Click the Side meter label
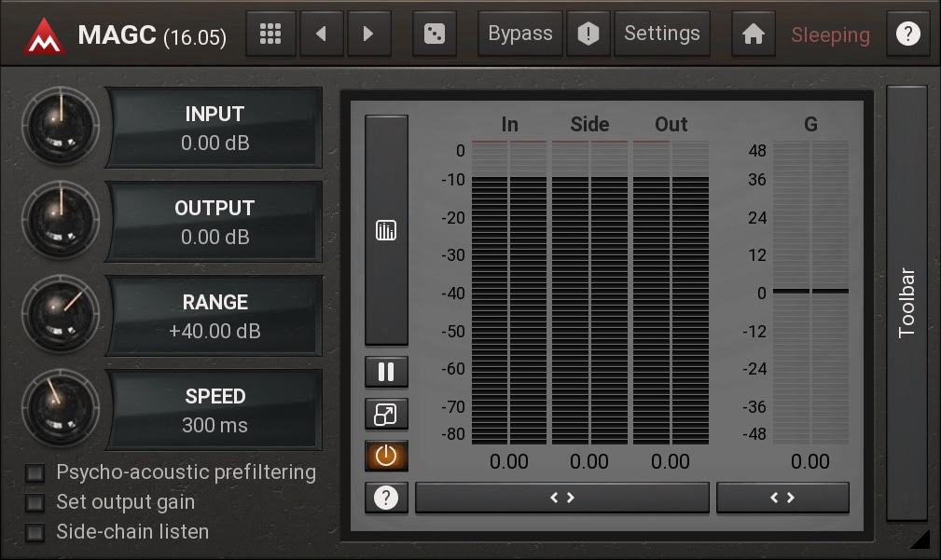The width and height of the screenshot is (941, 560). (590, 124)
